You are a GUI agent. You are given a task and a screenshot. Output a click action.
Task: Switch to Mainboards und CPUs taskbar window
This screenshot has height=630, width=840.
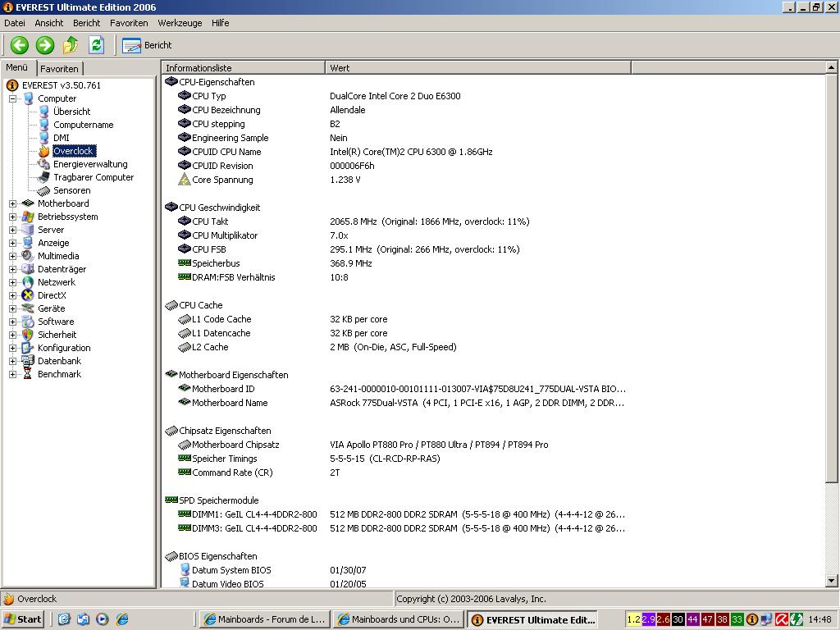pos(398,619)
